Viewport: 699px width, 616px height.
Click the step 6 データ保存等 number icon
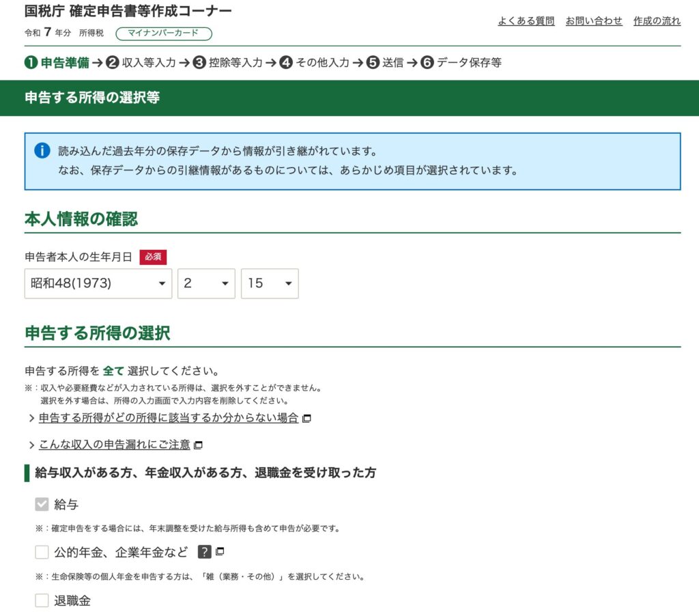pos(427,63)
